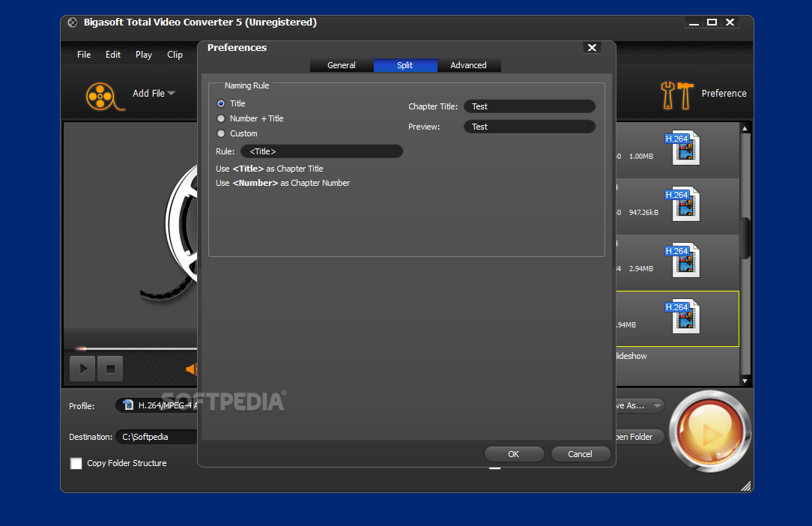Cancel the Preferences dialog
This screenshot has height=526, width=812.
pyautogui.click(x=580, y=454)
